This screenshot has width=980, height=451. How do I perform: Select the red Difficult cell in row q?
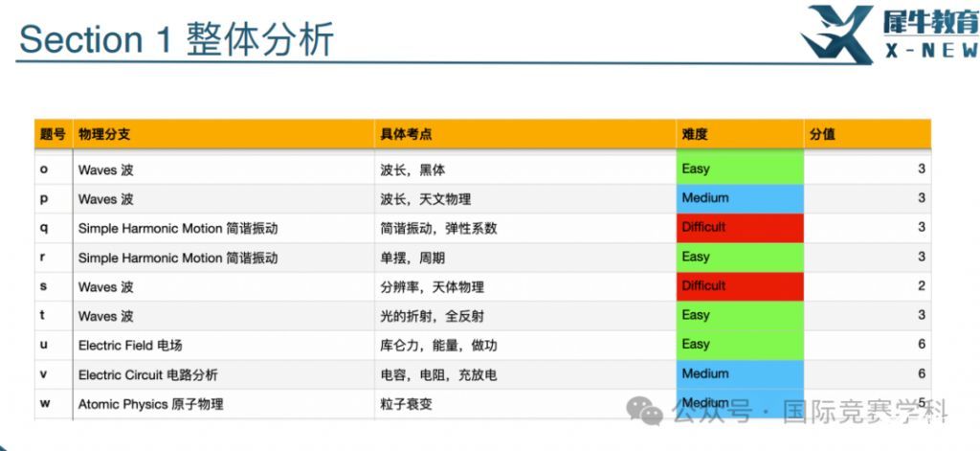(740, 228)
